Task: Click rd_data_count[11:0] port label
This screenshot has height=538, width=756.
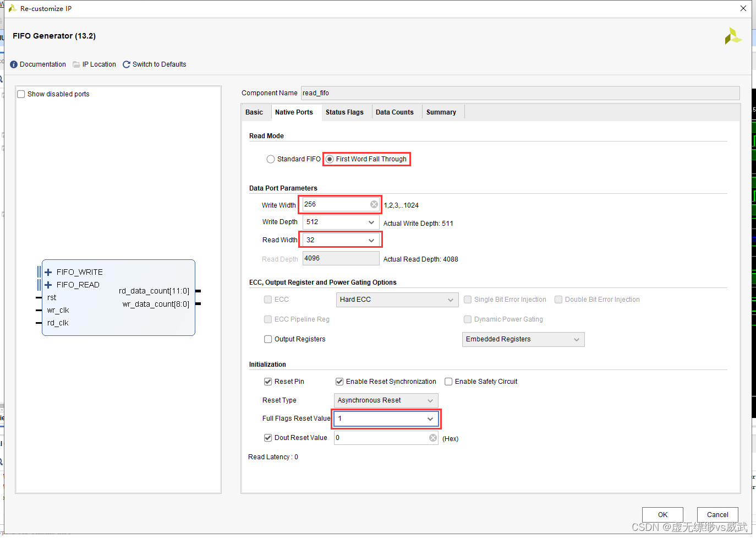Action: [x=154, y=291]
